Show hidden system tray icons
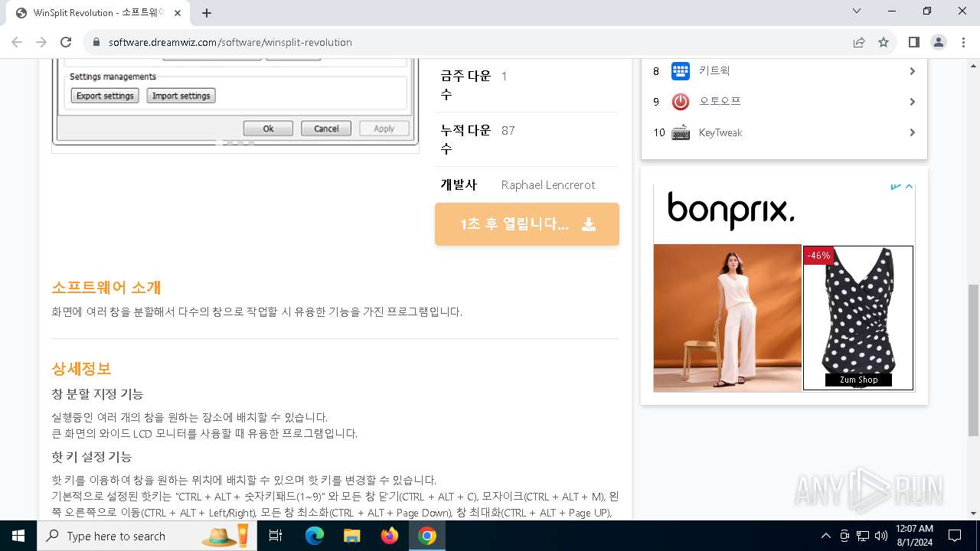Viewport: 980px width, 551px height. point(826,536)
